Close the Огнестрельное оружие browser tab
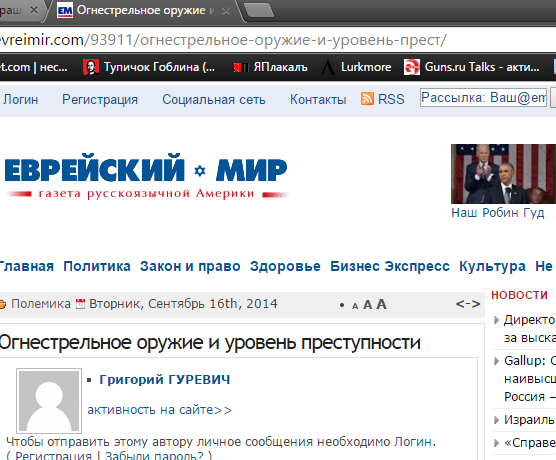 point(226,11)
